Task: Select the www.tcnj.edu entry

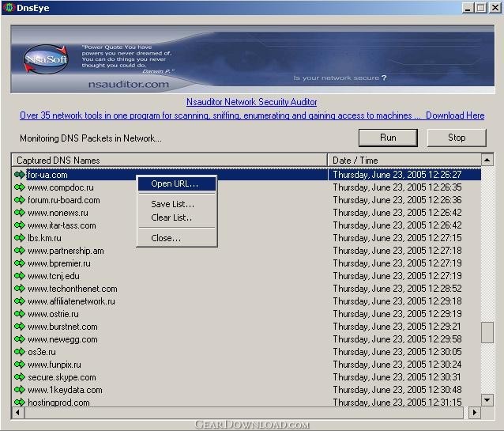Action: point(54,276)
